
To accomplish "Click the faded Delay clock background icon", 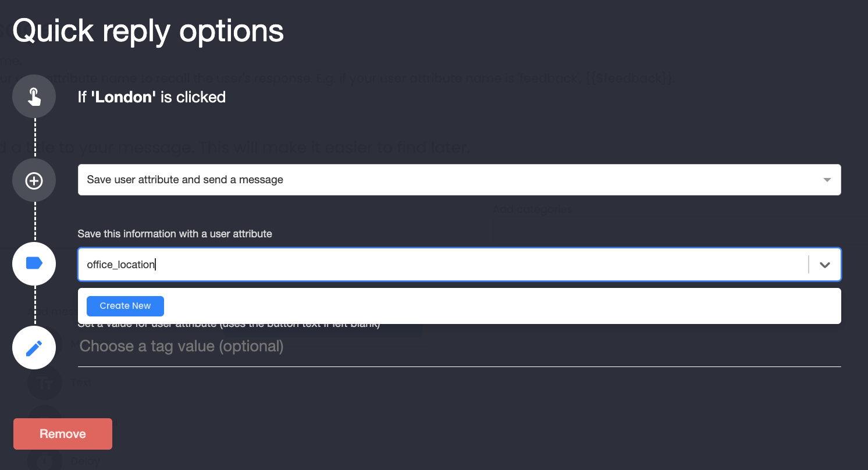I will (x=44, y=460).
